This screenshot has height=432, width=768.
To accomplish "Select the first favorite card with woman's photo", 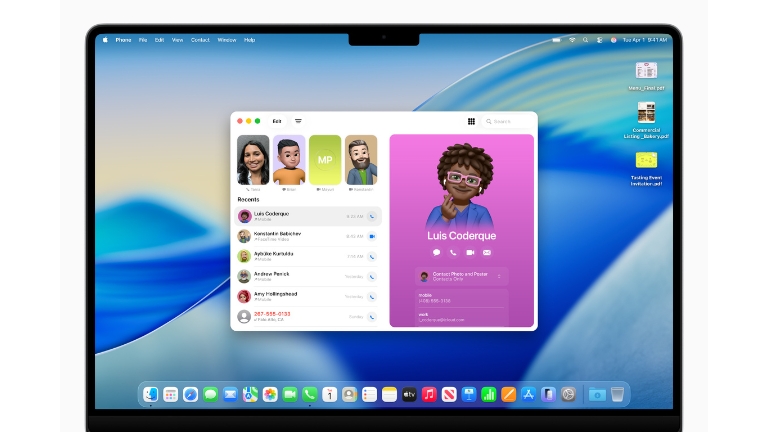I will coord(253,160).
